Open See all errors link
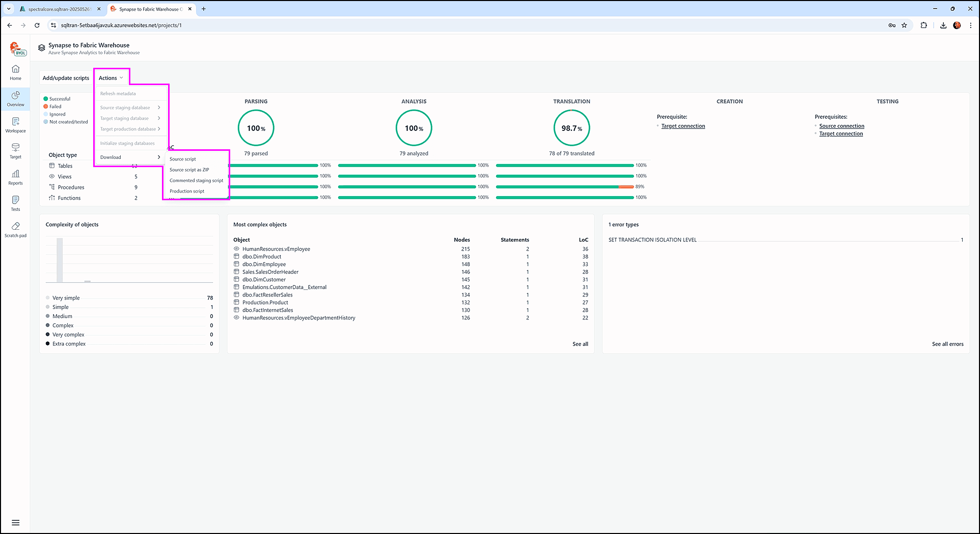980x534 pixels. click(947, 344)
